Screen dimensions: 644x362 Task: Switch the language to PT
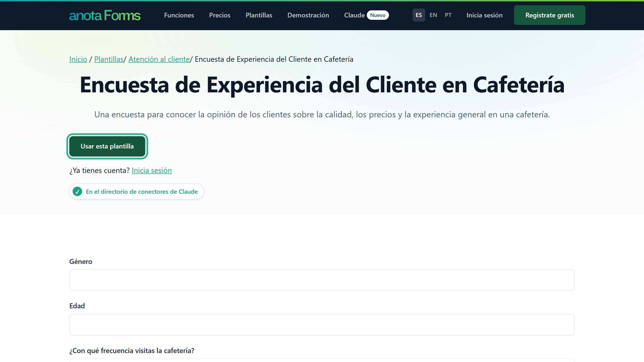click(x=448, y=15)
